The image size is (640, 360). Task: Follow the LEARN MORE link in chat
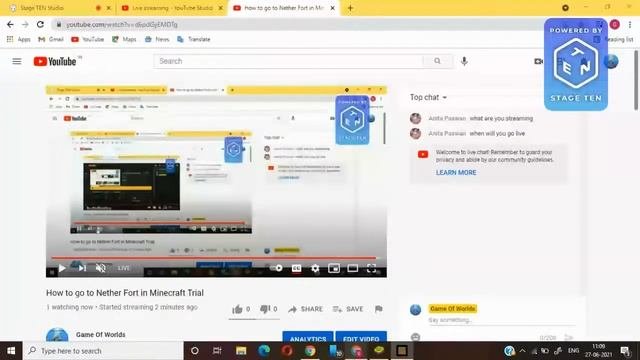tap(456, 173)
